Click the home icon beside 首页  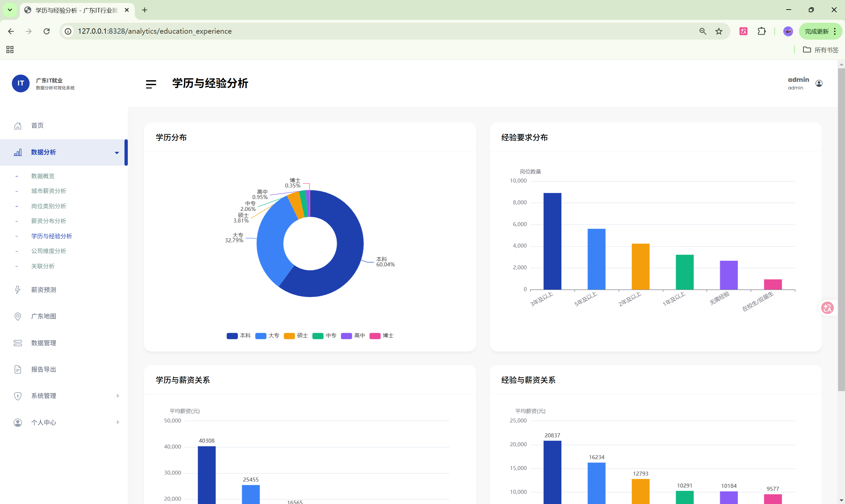click(x=18, y=126)
